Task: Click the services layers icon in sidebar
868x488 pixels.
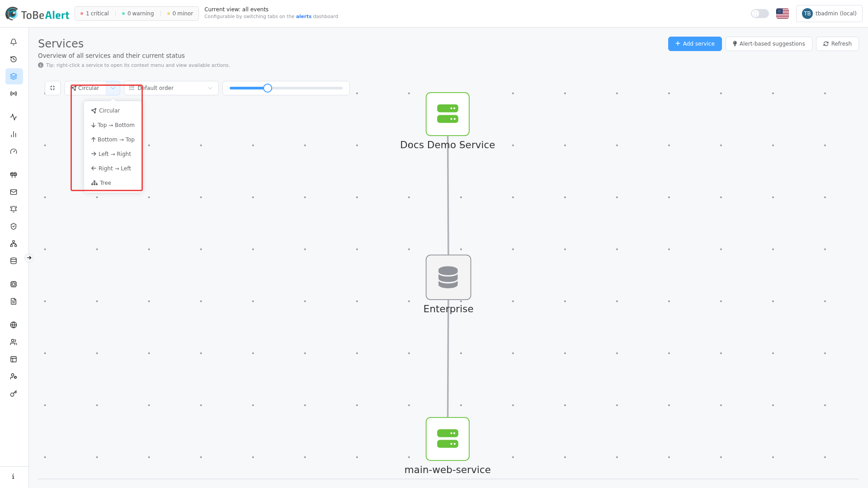Action: [14, 76]
